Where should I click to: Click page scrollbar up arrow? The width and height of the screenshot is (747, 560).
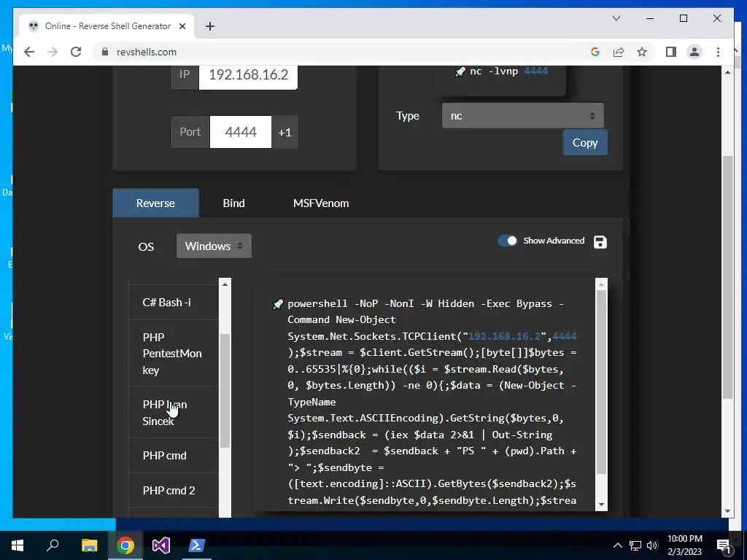point(727,72)
